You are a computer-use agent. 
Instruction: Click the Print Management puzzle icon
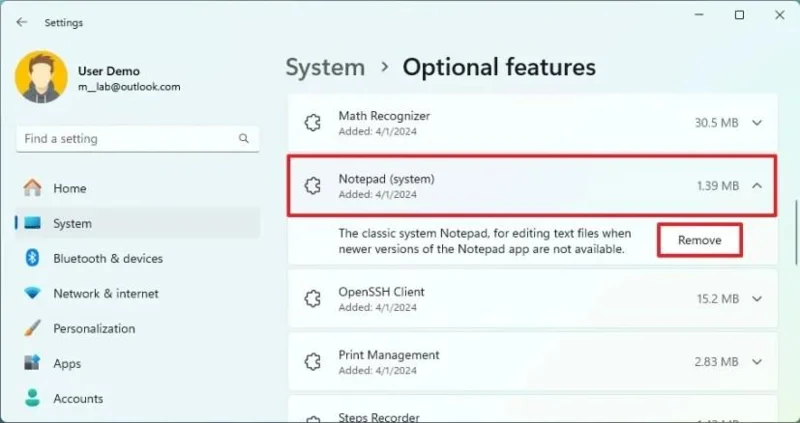(312, 362)
